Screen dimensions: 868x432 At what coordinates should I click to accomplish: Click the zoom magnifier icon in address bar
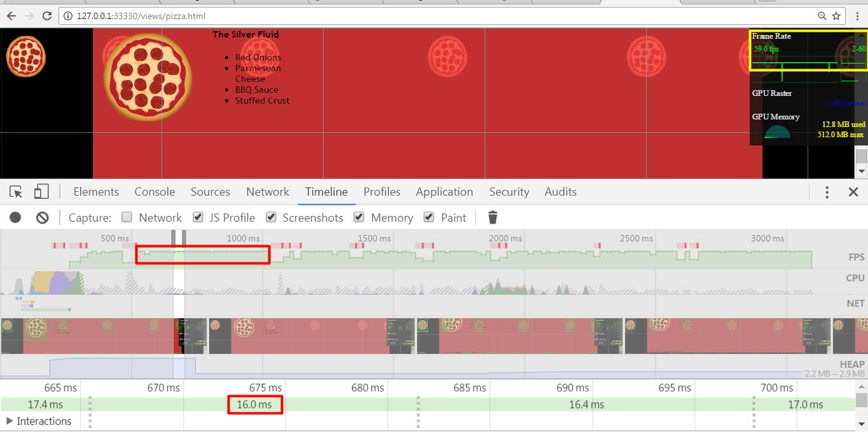[x=822, y=16]
